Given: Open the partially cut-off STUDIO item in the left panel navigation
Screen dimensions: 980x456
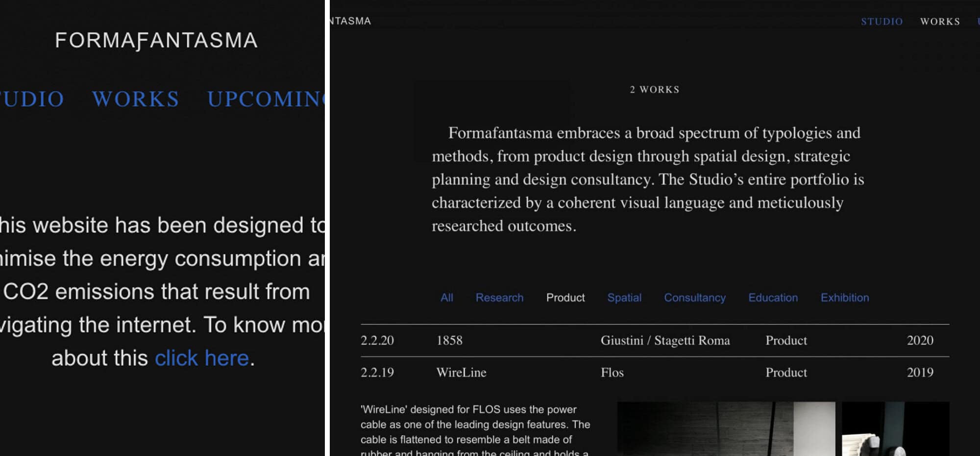Looking at the screenshot, I should tap(32, 99).
